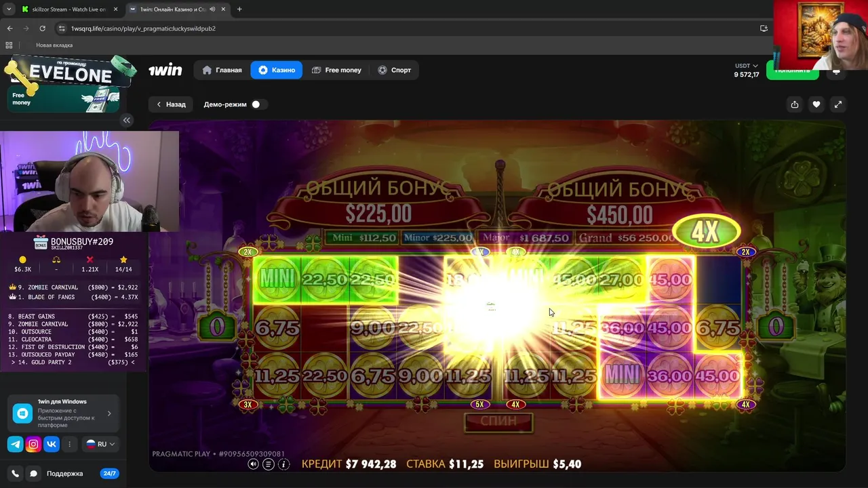Reload the current page

42,28
